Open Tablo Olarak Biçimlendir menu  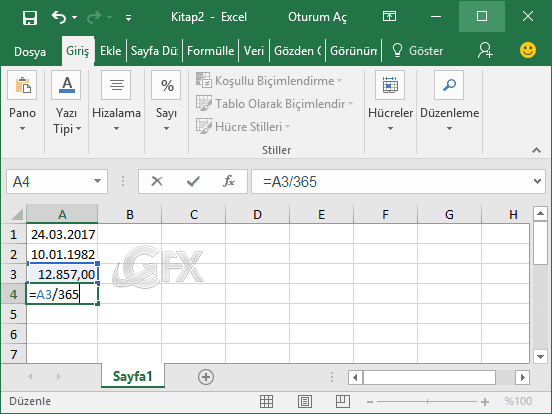click(275, 104)
